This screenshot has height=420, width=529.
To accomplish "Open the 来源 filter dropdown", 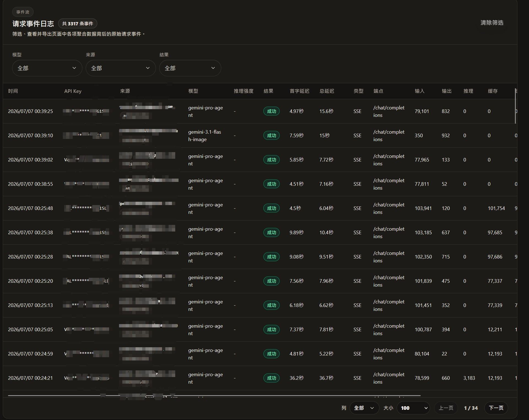I will (x=121, y=68).
